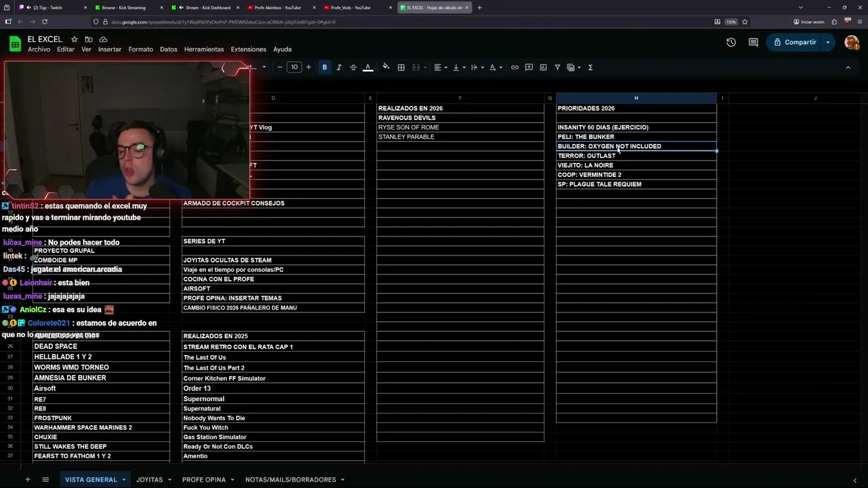Open the Ayuda menu
The width and height of the screenshot is (868, 488).
coord(282,49)
